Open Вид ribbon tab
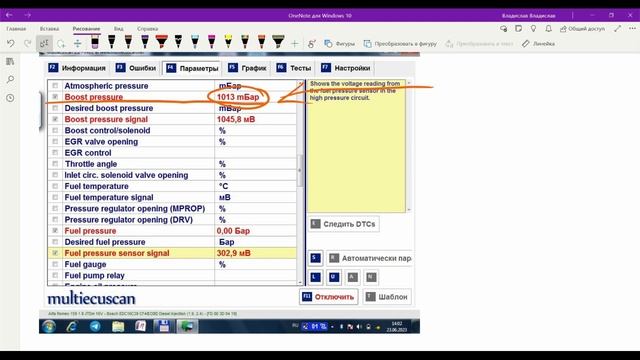The height and width of the screenshot is (360, 640). (x=118, y=29)
